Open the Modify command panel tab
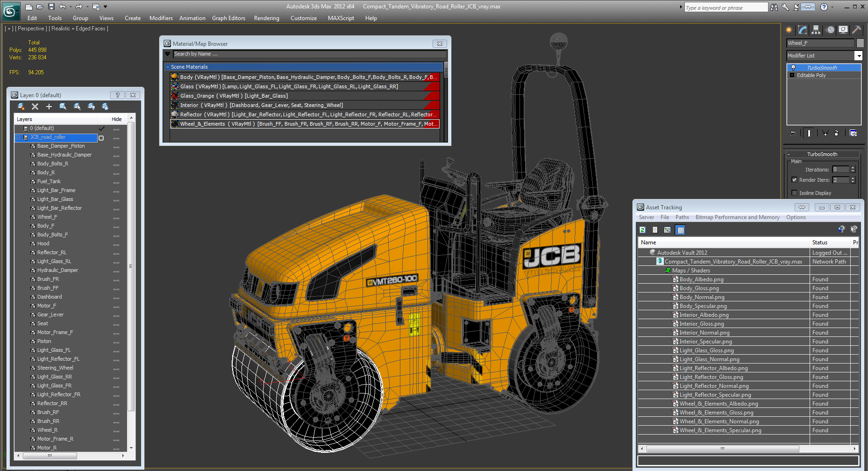Image resolution: width=868 pixels, height=471 pixels. click(x=803, y=30)
